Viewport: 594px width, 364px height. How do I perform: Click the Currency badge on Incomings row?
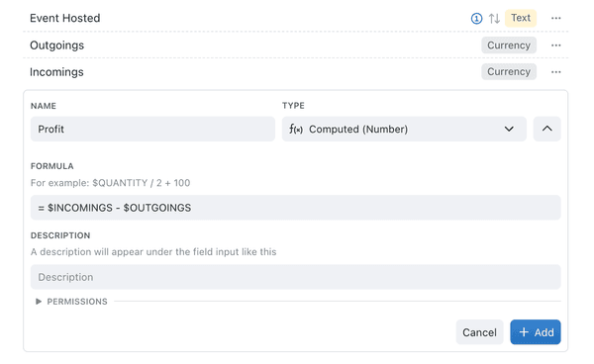509,71
